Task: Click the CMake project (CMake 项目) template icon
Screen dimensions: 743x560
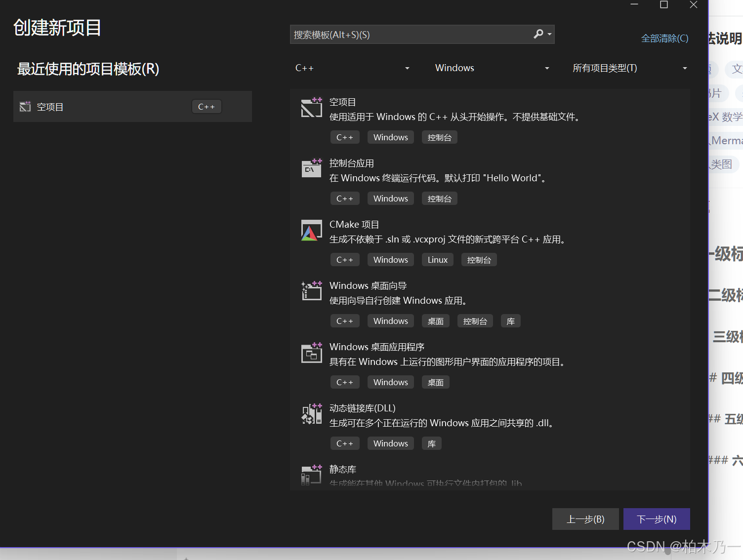Action: point(312,230)
